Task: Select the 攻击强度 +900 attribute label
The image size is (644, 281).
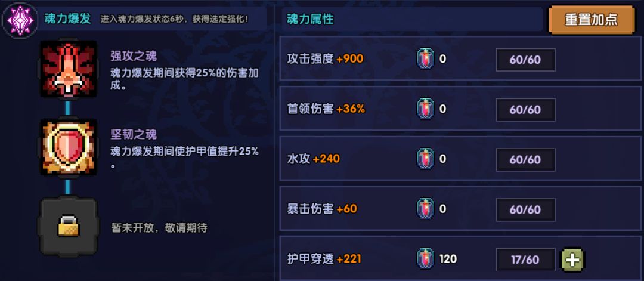Action: click(x=325, y=59)
